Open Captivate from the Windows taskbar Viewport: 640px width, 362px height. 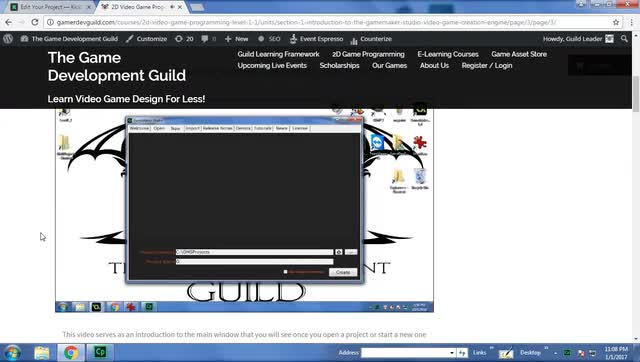100,352
